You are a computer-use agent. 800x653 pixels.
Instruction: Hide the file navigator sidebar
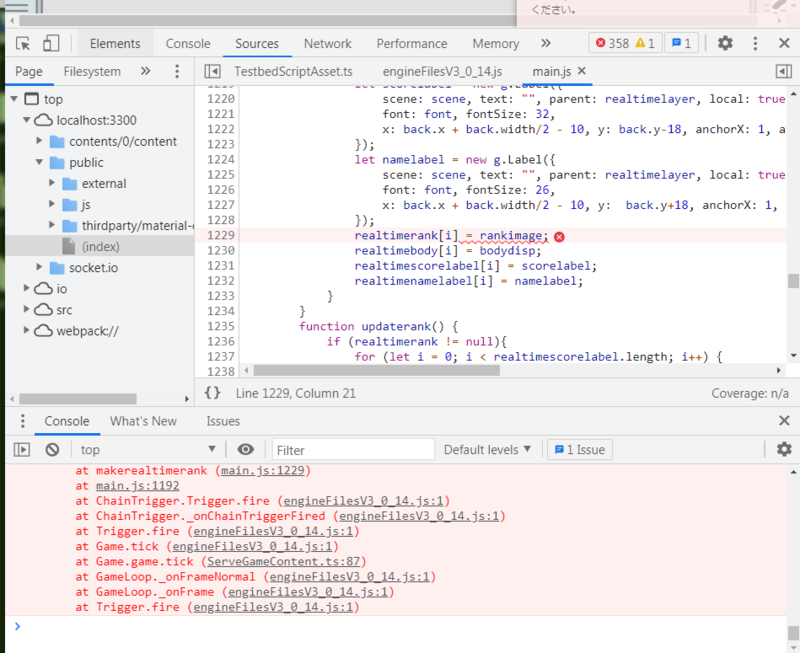pyautogui.click(x=212, y=71)
